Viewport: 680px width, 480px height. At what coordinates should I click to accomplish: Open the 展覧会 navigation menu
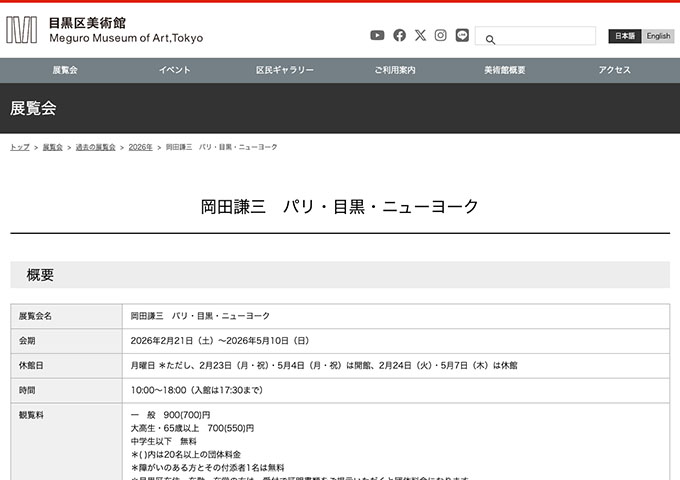click(65, 70)
